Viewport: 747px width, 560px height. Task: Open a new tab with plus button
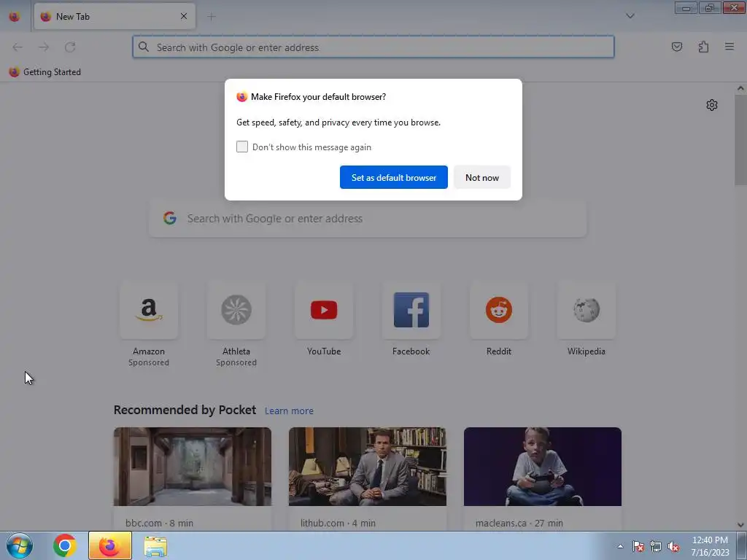click(x=211, y=17)
